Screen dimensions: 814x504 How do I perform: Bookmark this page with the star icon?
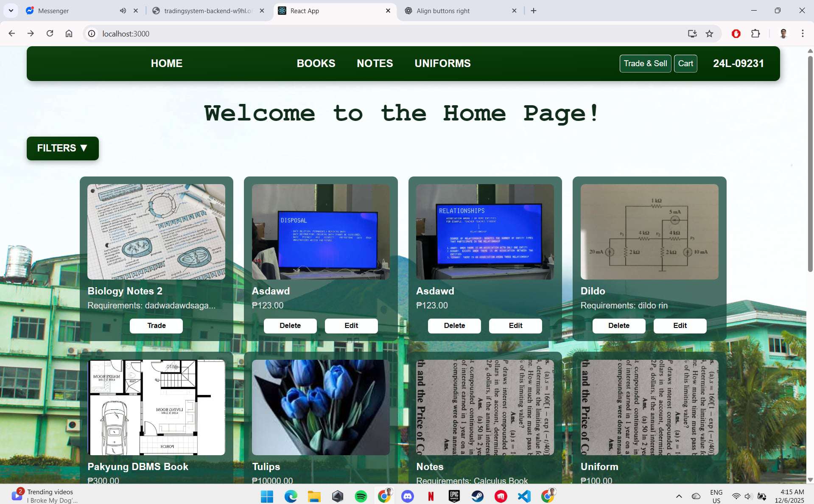pyautogui.click(x=709, y=34)
